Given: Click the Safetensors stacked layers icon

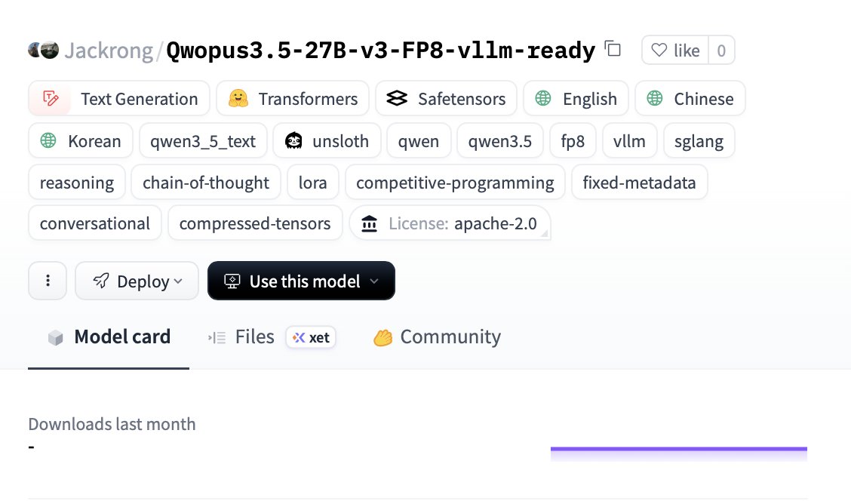Looking at the screenshot, I should tap(397, 99).
